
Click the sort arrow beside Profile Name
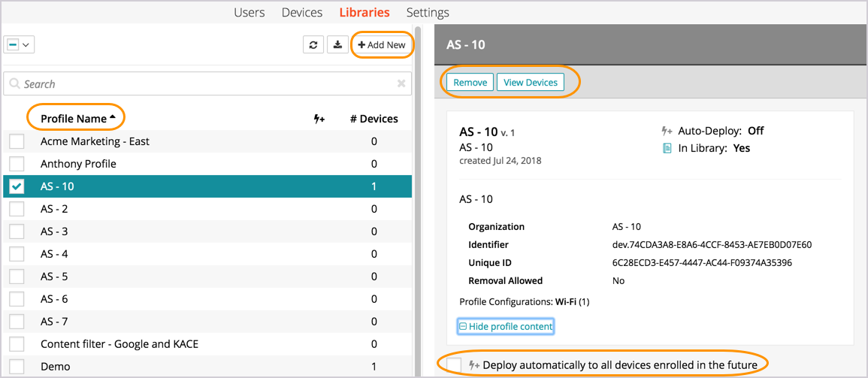113,118
